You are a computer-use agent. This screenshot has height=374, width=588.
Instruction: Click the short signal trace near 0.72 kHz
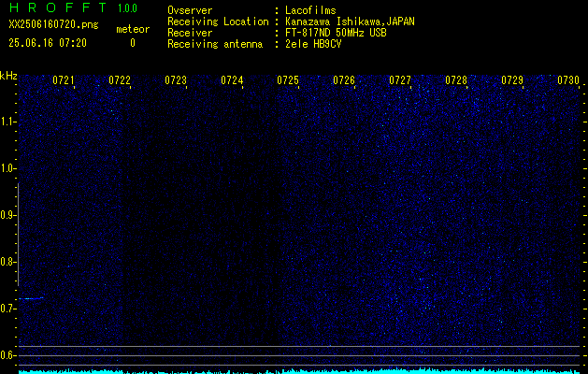click(x=31, y=298)
